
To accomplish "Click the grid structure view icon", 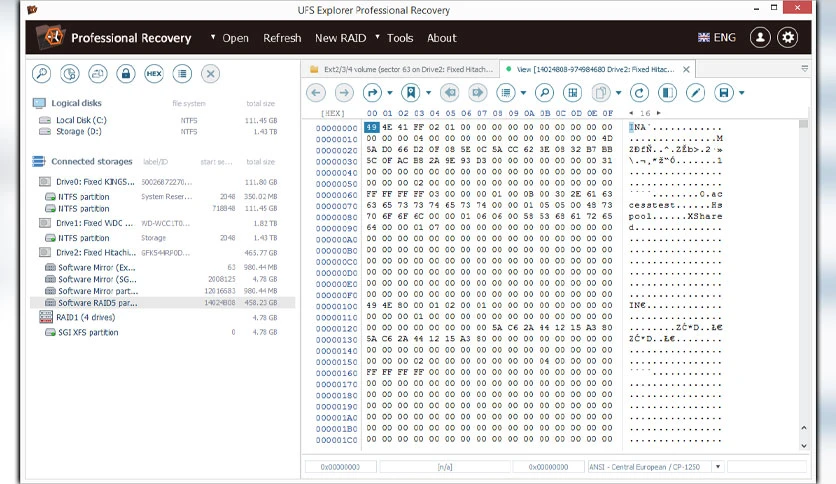I will pyautogui.click(x=573, y=93).
